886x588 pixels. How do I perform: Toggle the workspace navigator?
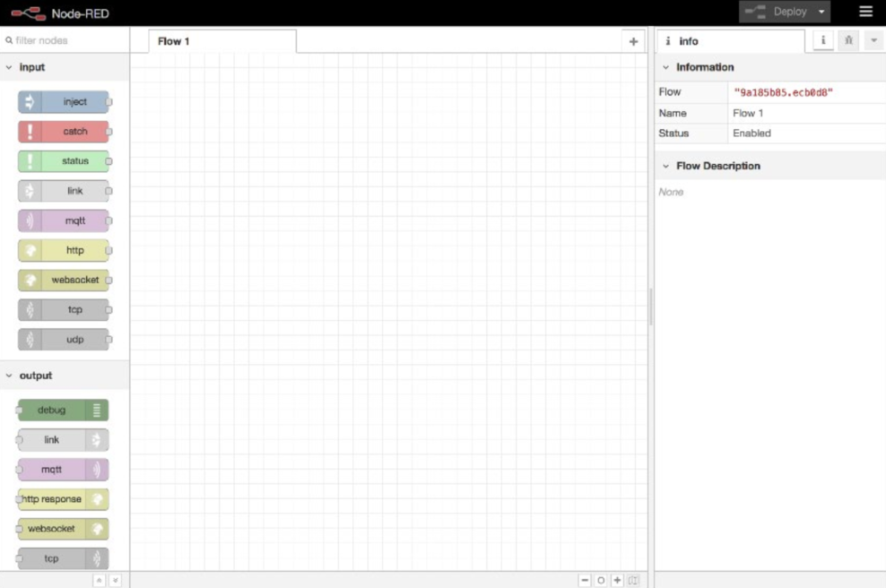(x=633, y=580)
